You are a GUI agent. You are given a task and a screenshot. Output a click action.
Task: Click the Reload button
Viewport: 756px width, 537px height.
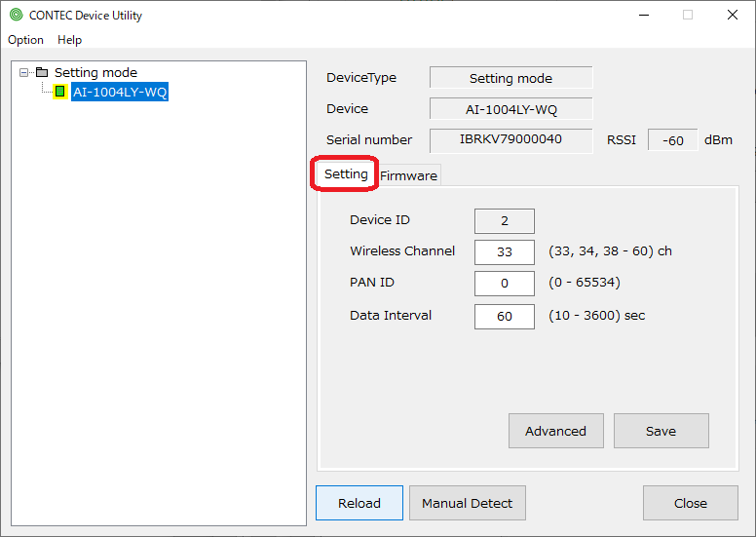[359, 503]
